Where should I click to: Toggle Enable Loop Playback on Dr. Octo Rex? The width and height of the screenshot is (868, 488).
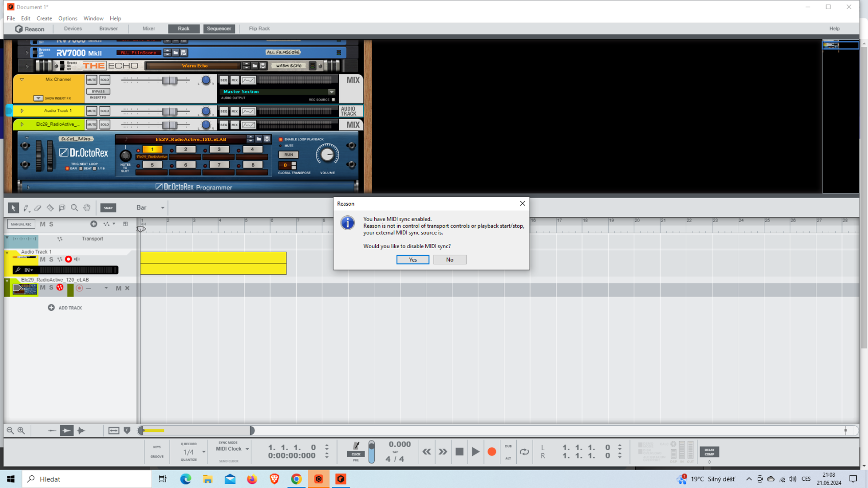click(281, 139)
